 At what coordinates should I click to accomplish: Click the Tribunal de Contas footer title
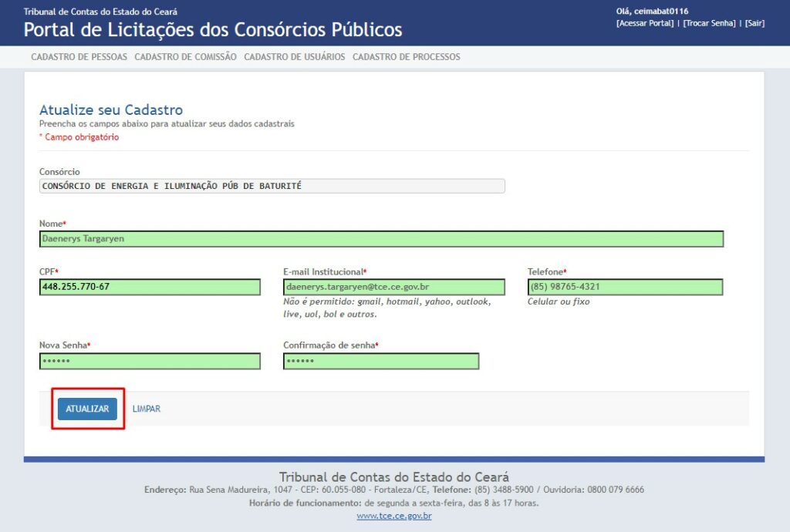coord(394,476)
